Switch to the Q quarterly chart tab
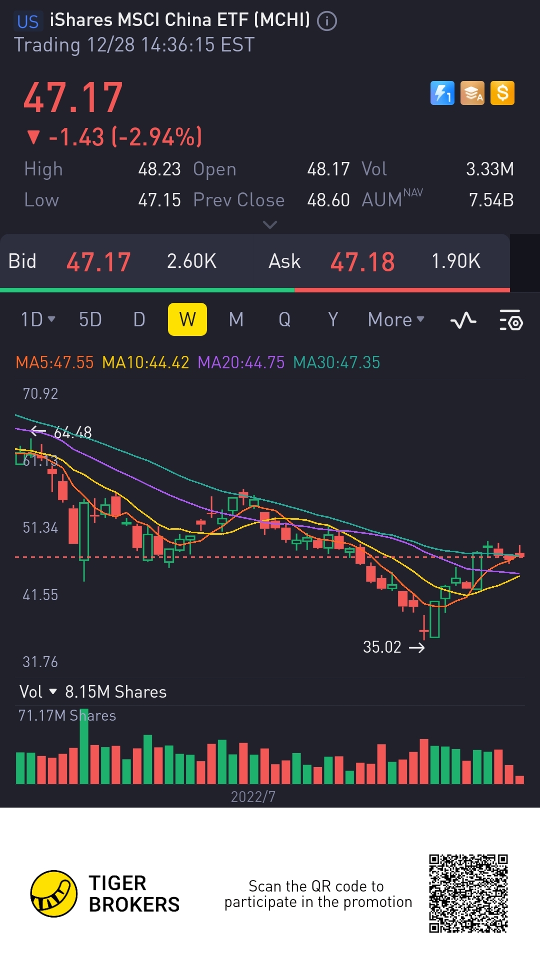The image size is (540, 980). [x=284, y=319]
